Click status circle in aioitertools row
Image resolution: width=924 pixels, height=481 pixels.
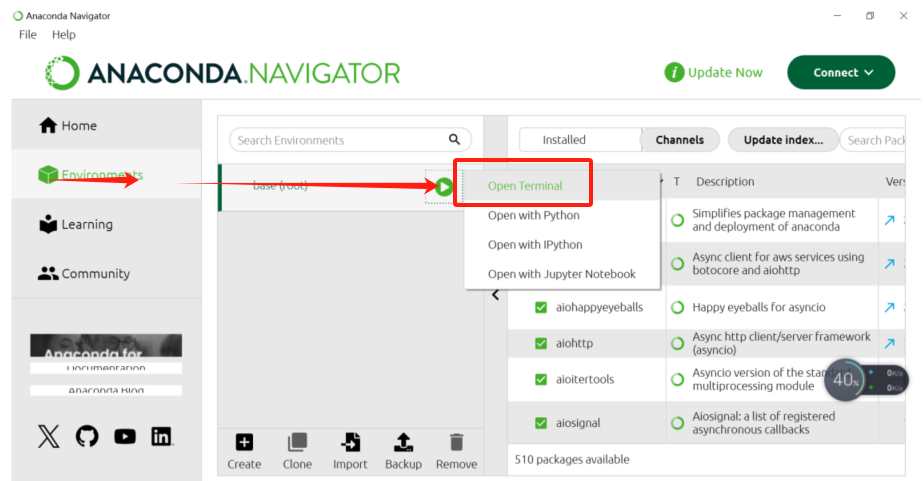pos(678,379)
